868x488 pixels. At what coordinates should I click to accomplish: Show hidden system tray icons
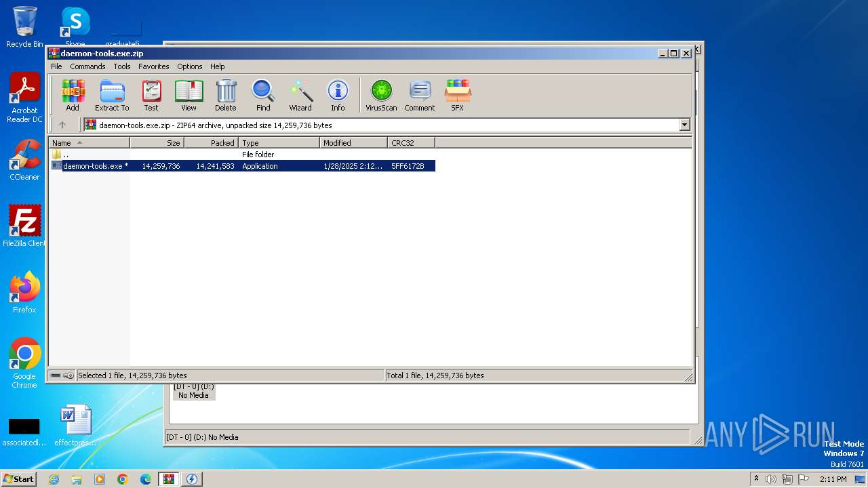coord(756,479)
